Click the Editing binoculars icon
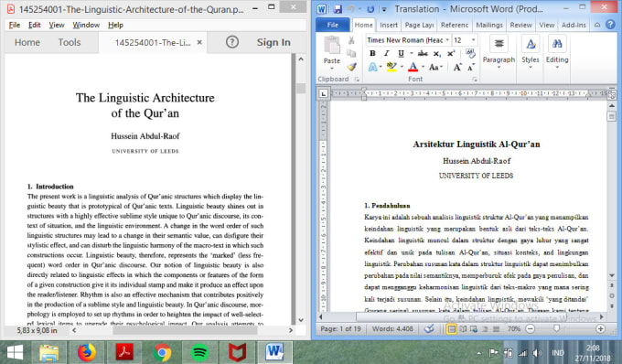Viewport: 622px width, 364px height. coord(557,44)
